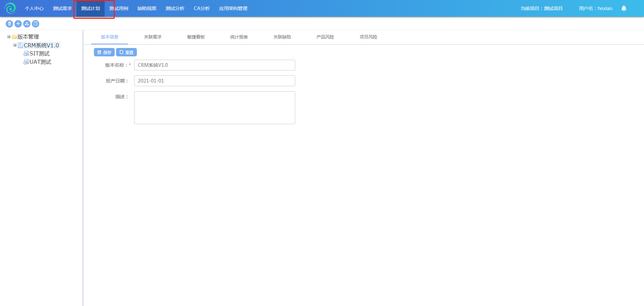Switch to 关联需求 tab

tap(153, 37)
